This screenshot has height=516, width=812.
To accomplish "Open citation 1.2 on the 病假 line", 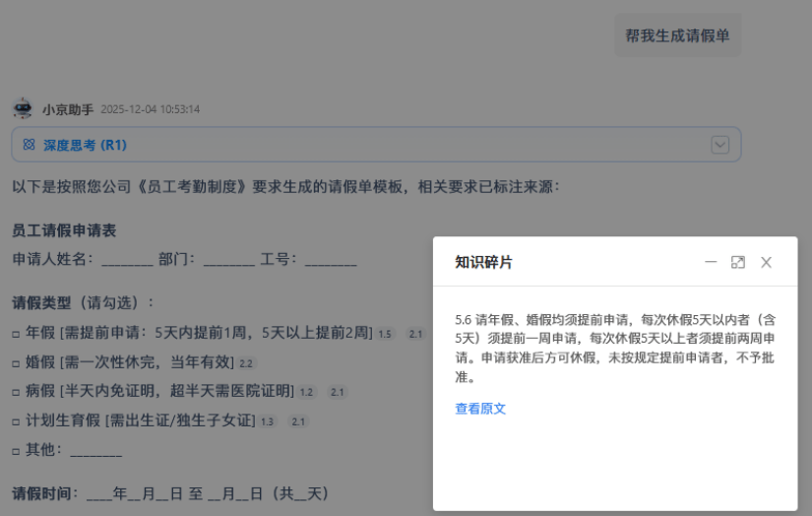I will click(x=306, y=392).
